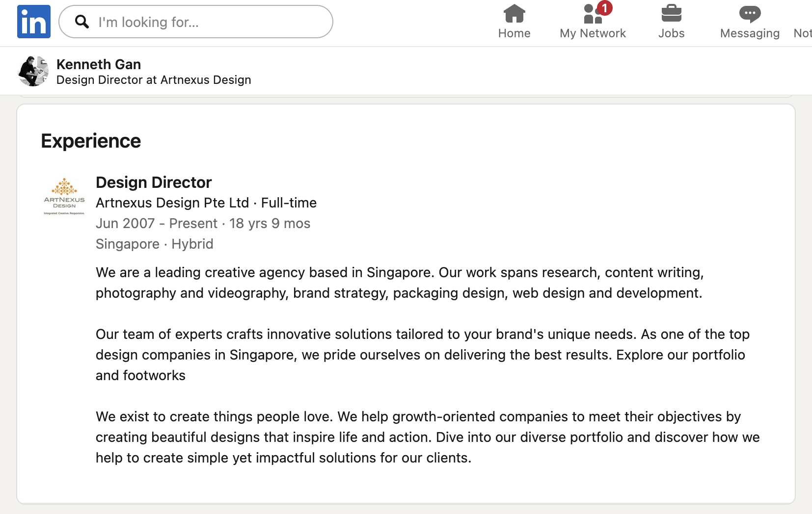Select the Jobs label in top navigation
The width and height of the screenshot is (812, 514).
pos(671,33)
